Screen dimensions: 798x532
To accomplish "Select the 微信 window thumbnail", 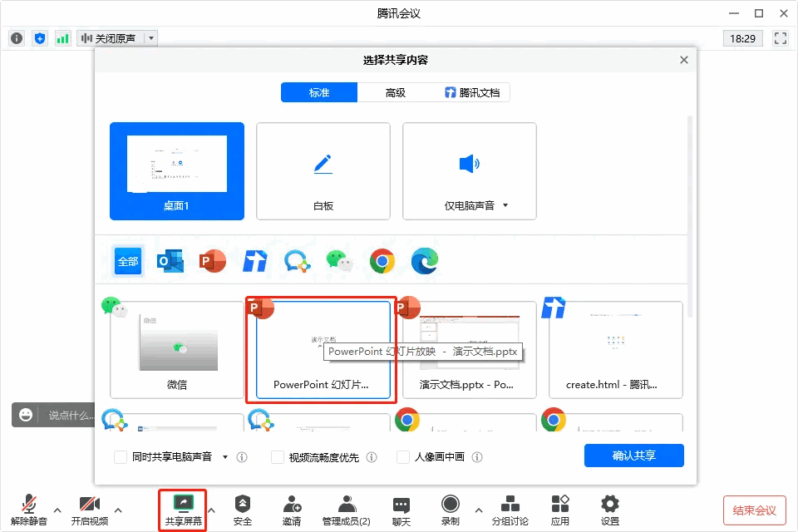I will click(176, 350).
